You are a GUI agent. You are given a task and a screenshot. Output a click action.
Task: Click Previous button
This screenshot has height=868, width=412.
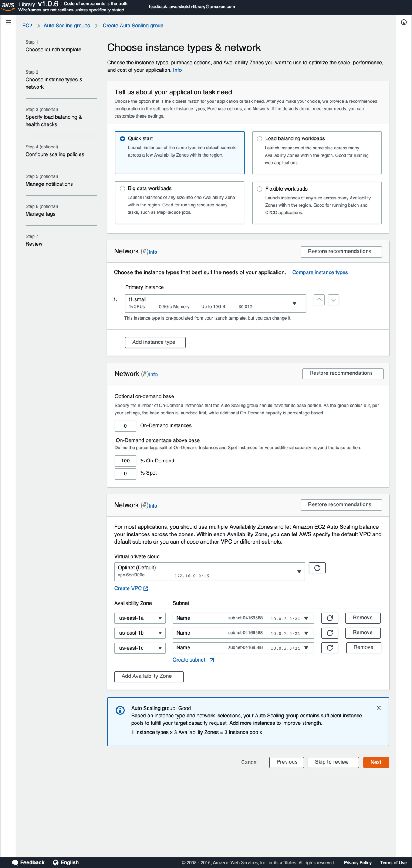pyautogui.click(x=287, y=762)
